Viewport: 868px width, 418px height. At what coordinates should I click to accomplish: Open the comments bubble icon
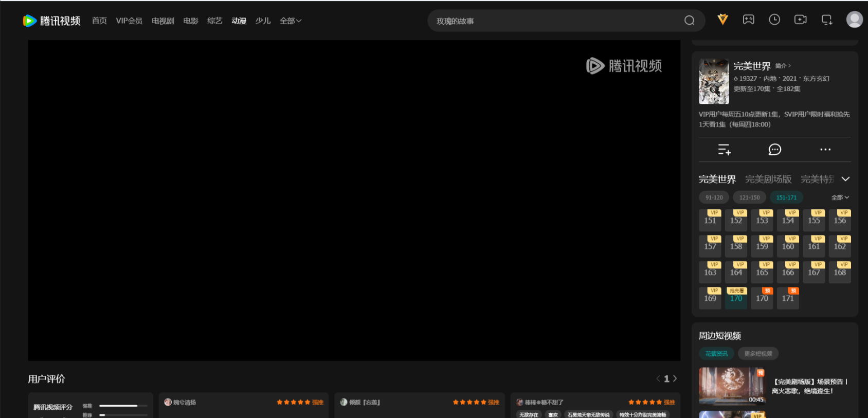[774, 150]
